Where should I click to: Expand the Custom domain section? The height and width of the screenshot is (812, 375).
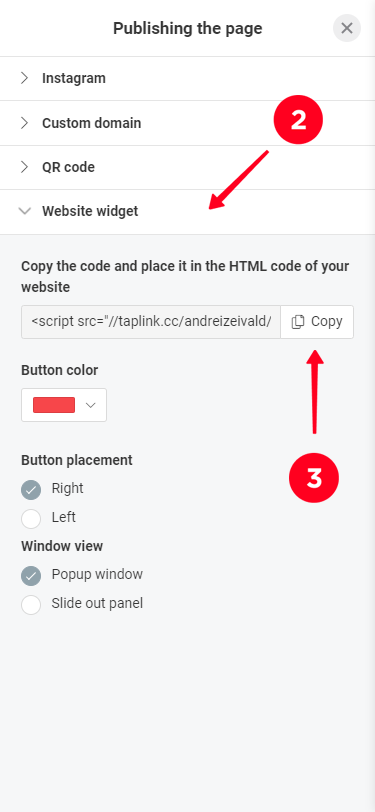188,123
